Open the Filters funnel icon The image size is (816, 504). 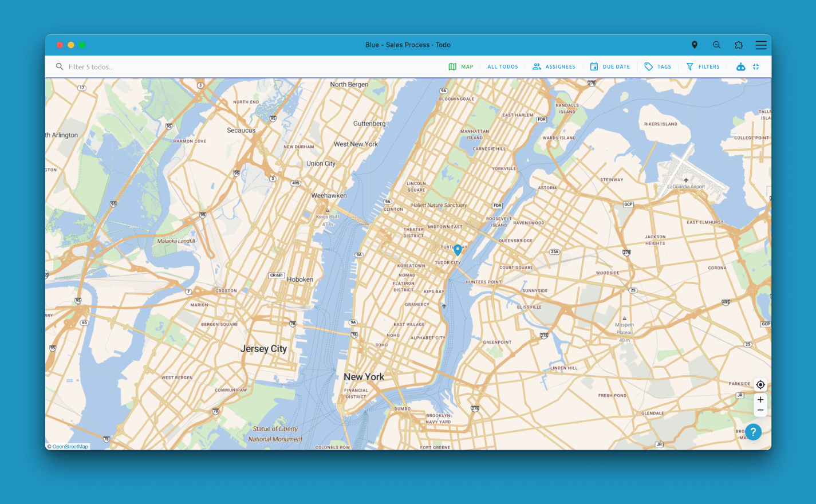(x=689, y=66)
